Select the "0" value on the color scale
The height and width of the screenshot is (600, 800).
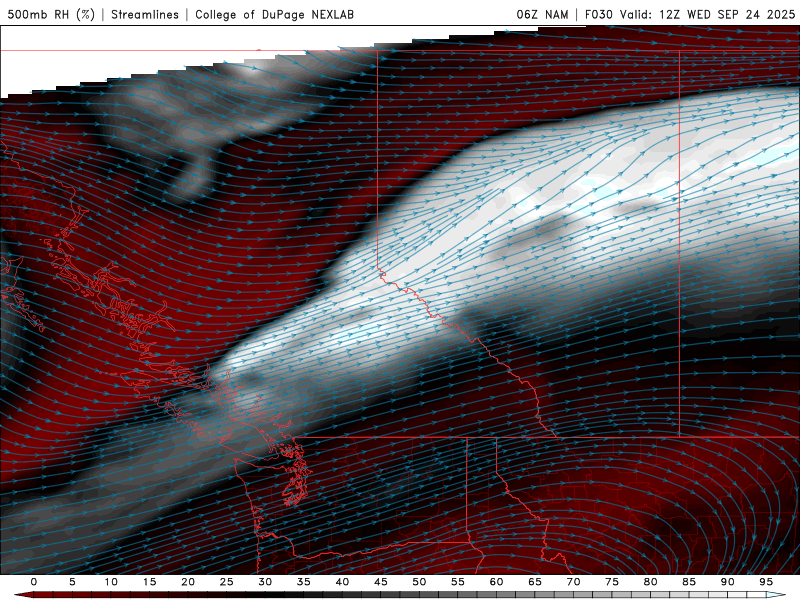[34, 582]
